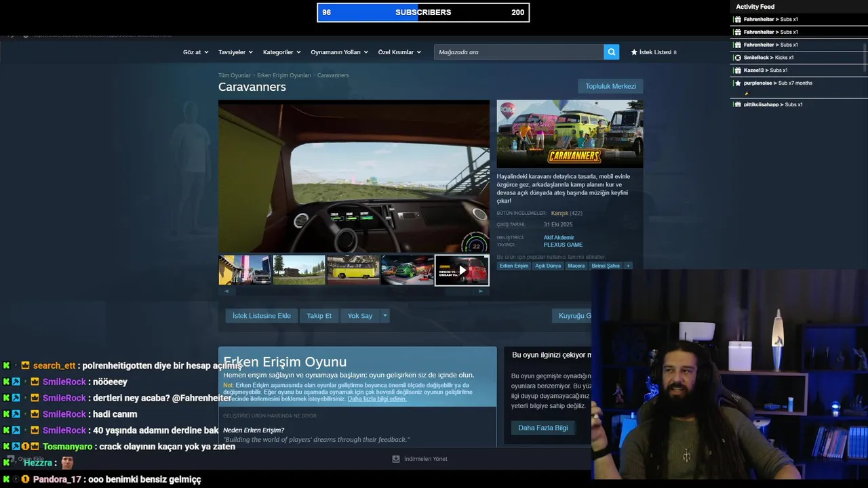Screen dimensions: 868x488
Task: Select the green field screenshot thumbnail
Action: (299, 270)
